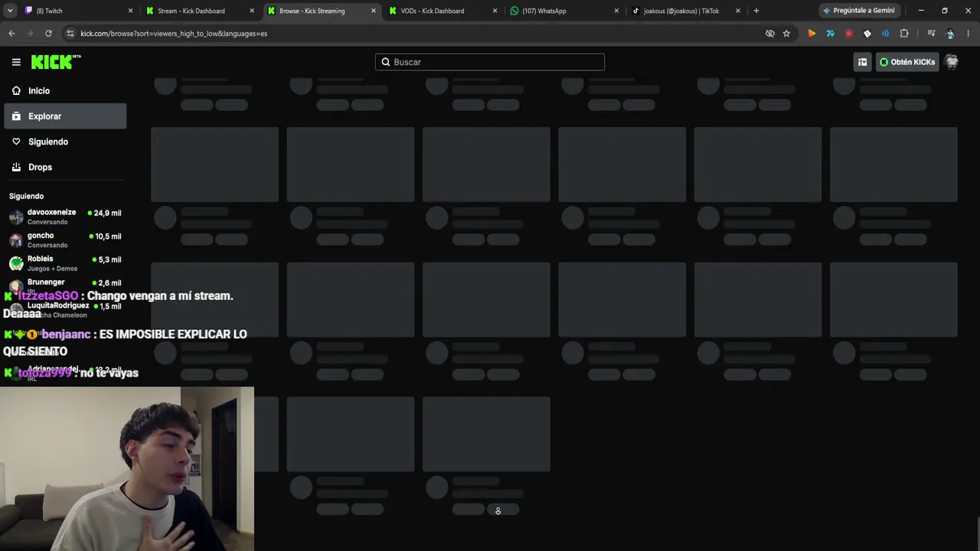
Task: Click the Juegos + Demos category label
Action: click(52, 269)
